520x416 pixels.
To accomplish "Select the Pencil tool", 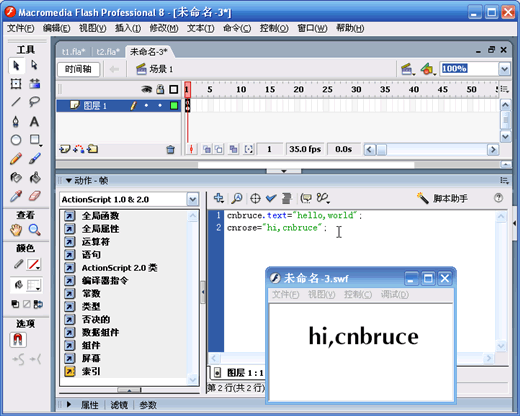I will pyautogui.click(x=16, y=159).
